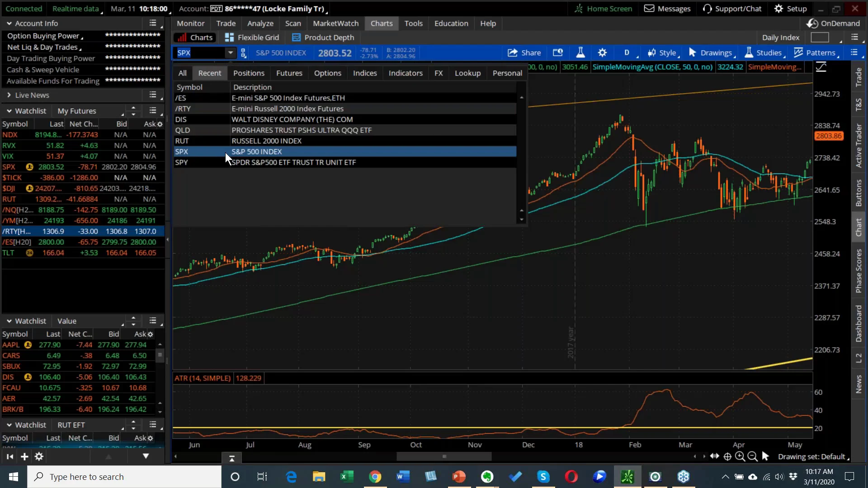This screenshot has height=488, width=868.
Task: Click the Share chart button
Action: click(x=524, y=53)
